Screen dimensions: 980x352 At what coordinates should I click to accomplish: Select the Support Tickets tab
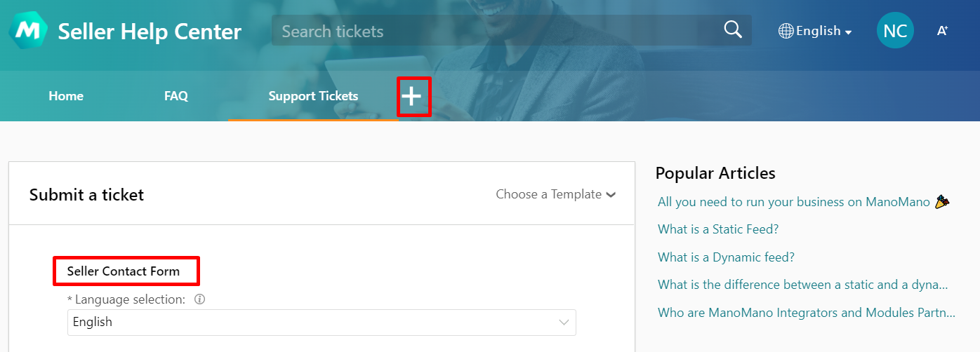click(x=313, y=96)
